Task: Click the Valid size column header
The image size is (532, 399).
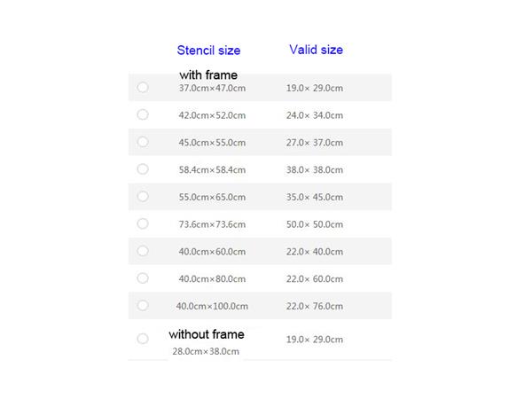Action: pyautogui.click(x=316, y=50)
